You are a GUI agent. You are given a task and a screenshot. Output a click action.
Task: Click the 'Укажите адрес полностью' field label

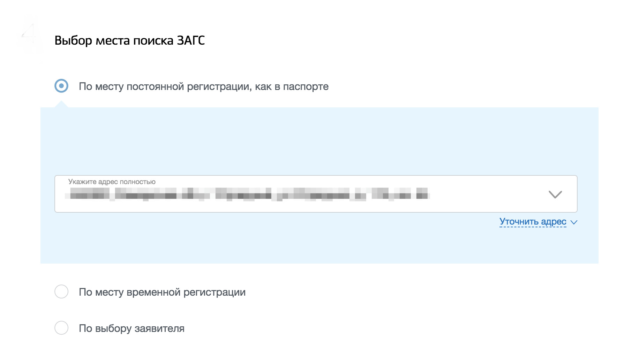point(112,182)
